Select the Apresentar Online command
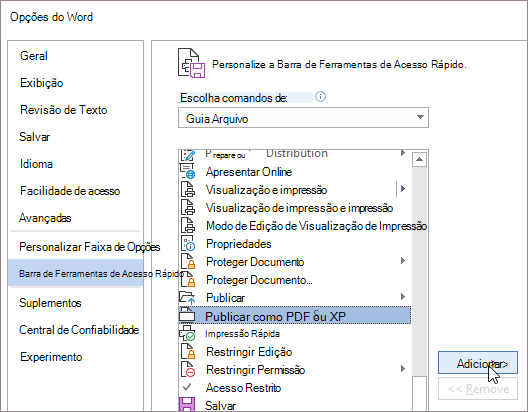 pos(295,172)
